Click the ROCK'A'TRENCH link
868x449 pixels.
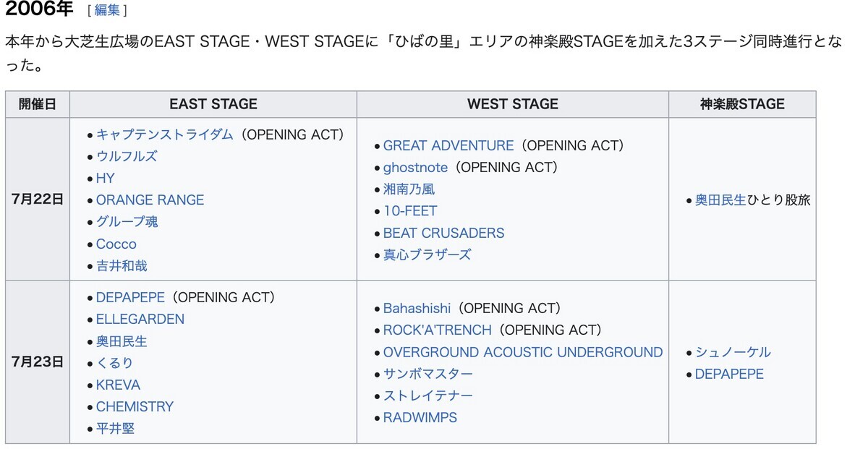click(437, 330)
